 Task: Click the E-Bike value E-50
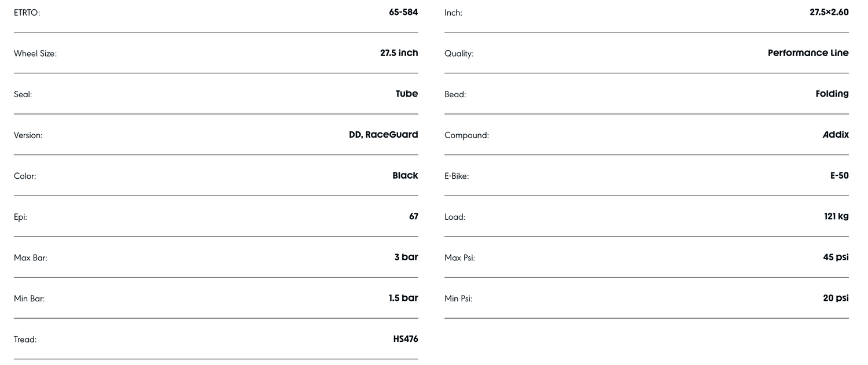tap(839, 175)
